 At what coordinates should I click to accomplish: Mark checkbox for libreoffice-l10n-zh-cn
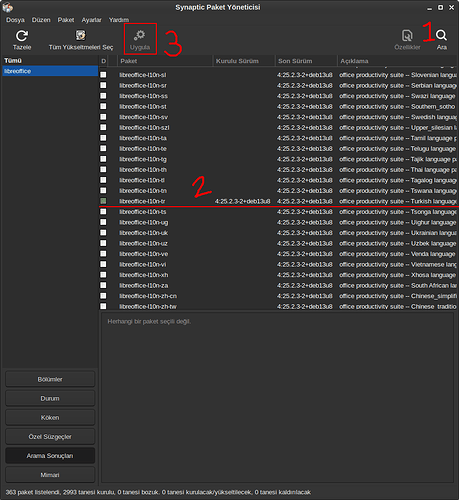coord(103,296)
